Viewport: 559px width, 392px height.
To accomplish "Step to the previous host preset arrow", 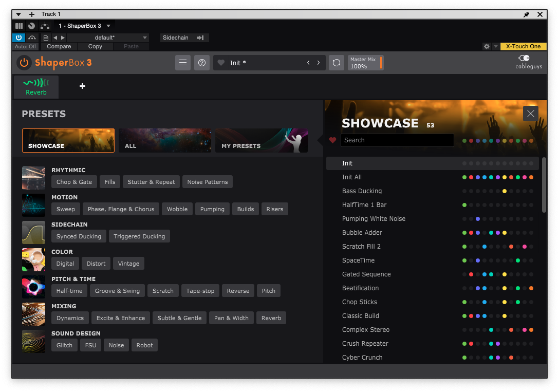I will tap(55, 38).
